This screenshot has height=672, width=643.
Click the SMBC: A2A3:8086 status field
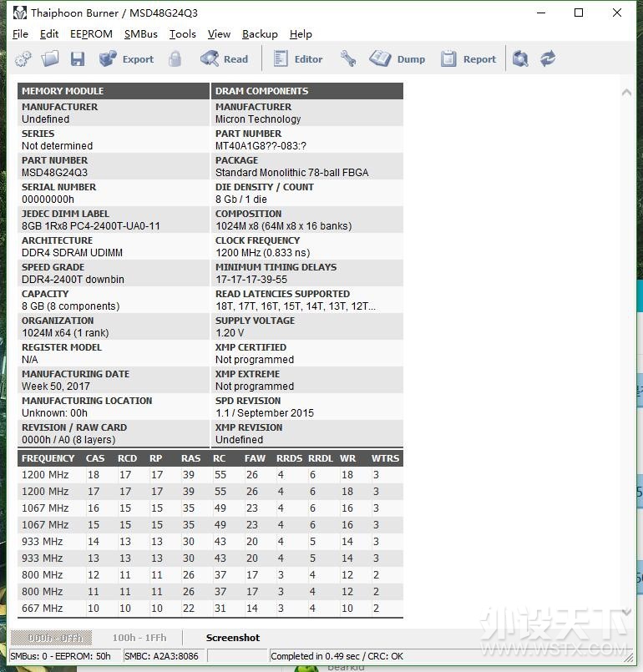pyautogui.click(x=165, y=656)
